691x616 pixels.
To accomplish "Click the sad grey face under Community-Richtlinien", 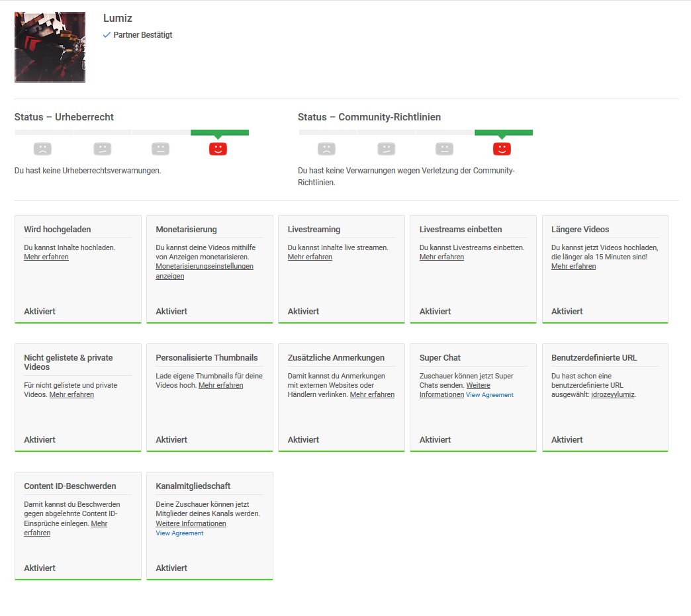I will pyautogui.click(x=326, y=149).
